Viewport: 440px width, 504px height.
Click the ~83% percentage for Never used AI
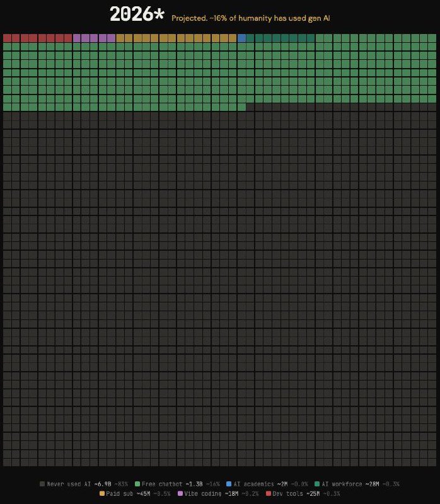pyautogui.click(x=121, y=484)
